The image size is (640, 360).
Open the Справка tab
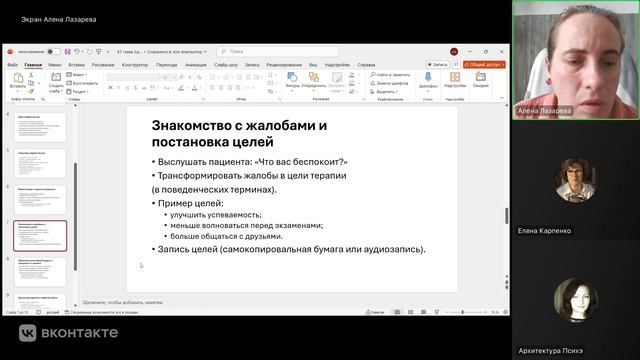click(x=366, y=65)
